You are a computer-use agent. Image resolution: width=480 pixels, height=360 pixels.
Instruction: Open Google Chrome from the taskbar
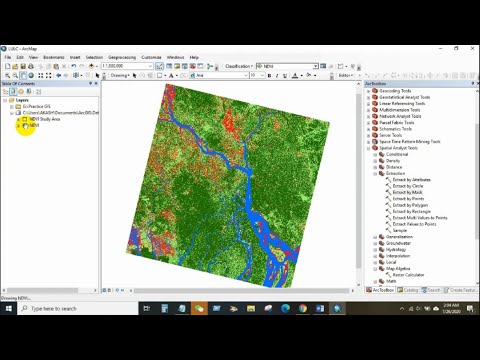[303, 309]
